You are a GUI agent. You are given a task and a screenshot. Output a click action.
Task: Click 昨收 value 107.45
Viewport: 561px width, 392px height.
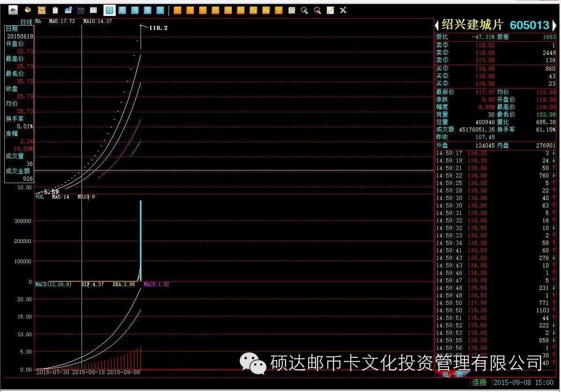(485, 137)
